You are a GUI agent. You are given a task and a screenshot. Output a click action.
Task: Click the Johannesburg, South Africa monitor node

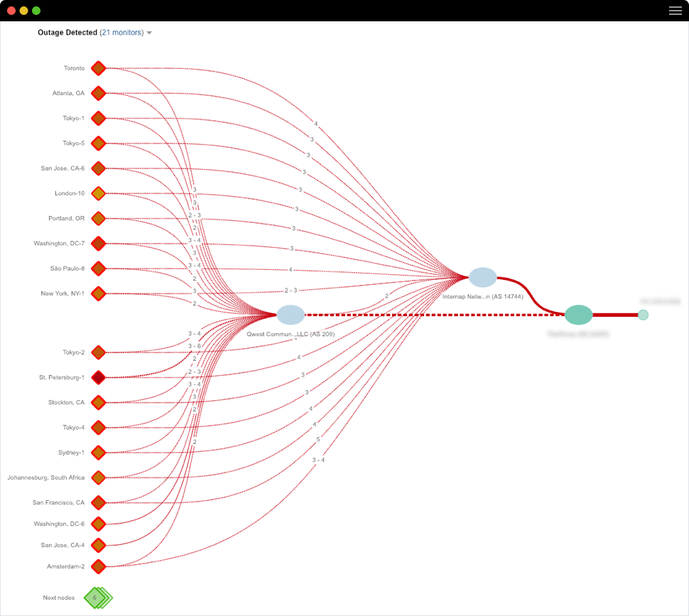(x=98, y=477)
